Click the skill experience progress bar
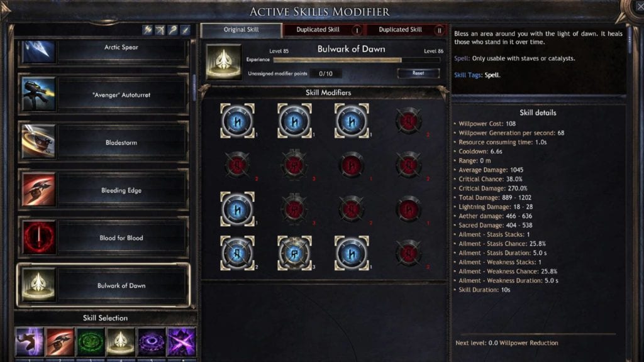Viewport: 644px width, 362px height. pyautogui.click(x=357, y=60)
